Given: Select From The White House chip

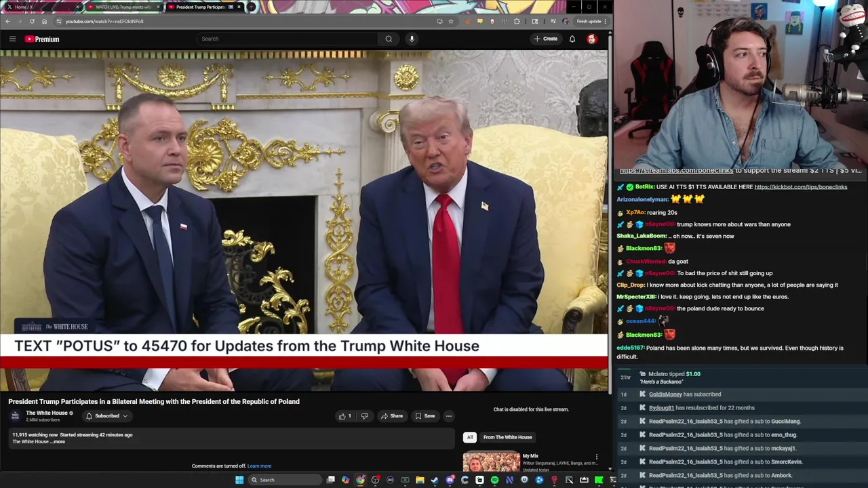Looking at the screenshot, I should pos(507,437).
